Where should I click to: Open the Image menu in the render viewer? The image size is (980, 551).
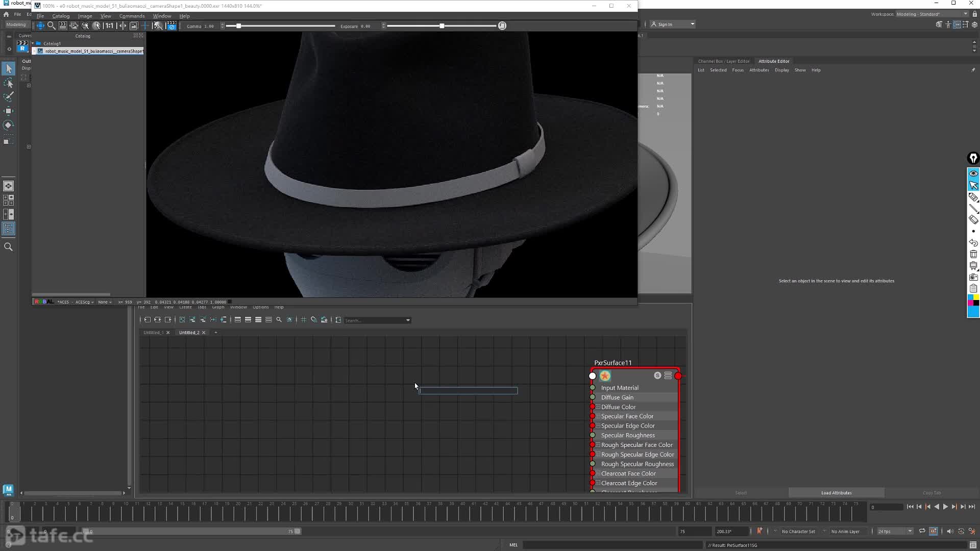click(x=85, y=16)
